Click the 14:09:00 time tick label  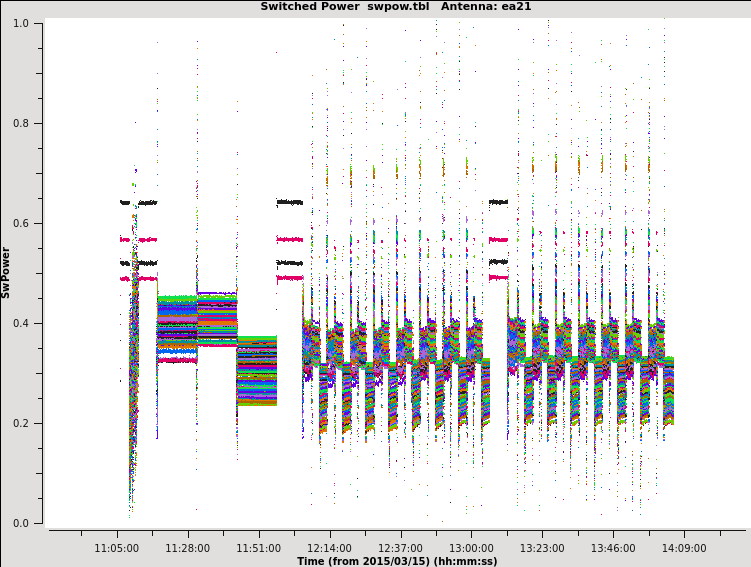pyautogui.click(x=684, y=548)
